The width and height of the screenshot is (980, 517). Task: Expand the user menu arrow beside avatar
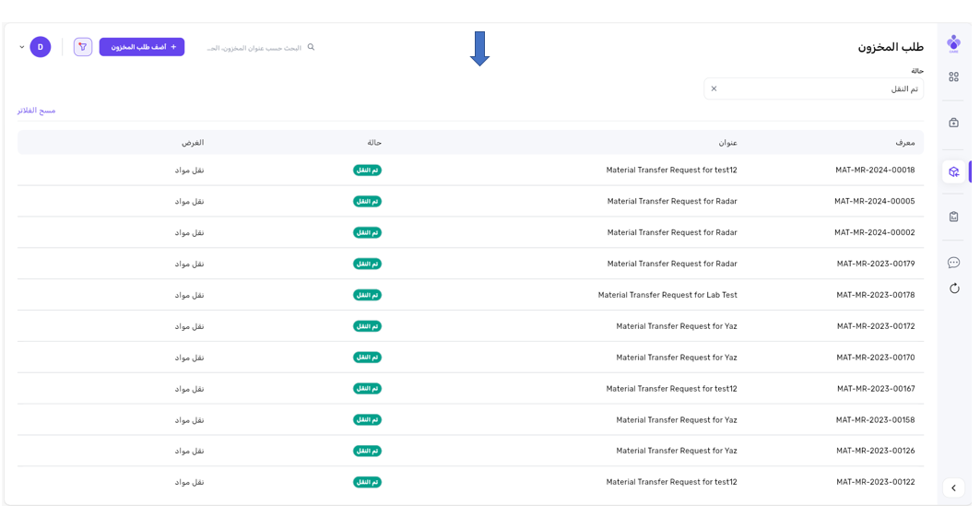click(22, 47)
